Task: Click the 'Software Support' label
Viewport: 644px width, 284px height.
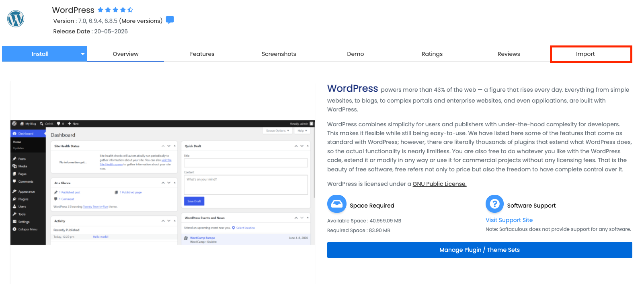Action: (x=531, y=206)
